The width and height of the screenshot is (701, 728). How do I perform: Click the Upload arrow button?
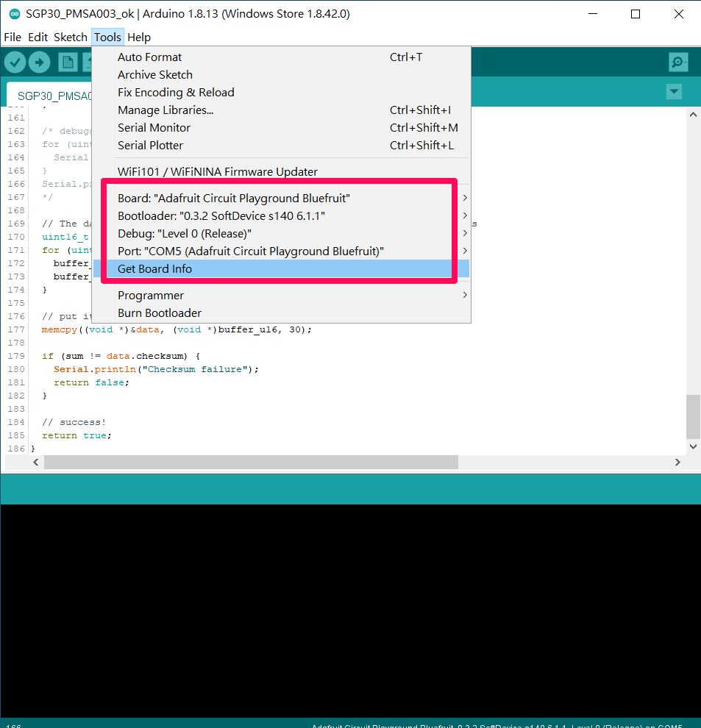click(40, 62)
